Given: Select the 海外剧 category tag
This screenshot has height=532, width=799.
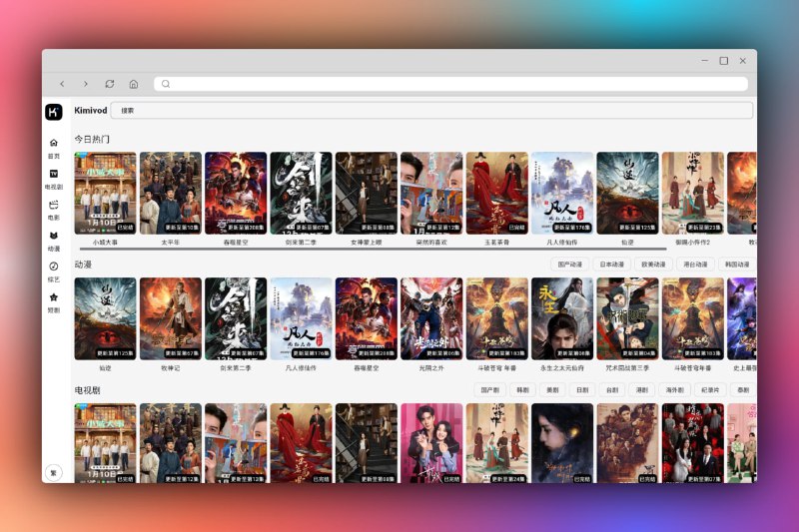Looking at the screenshot, I should click(x=675, y=390).
